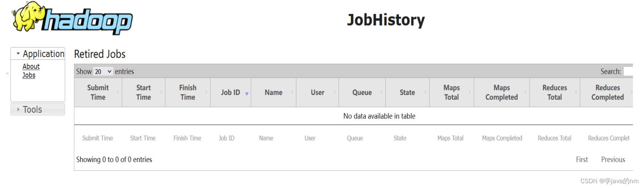Sort table by Finish Time column

coord(188,92)
